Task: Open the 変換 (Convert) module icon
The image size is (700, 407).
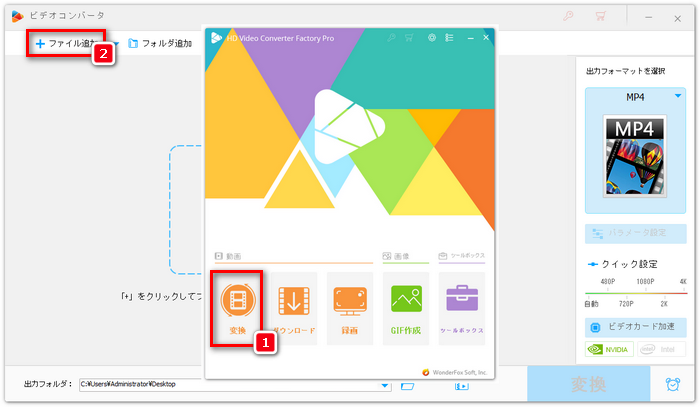Action: click(237, 304)
